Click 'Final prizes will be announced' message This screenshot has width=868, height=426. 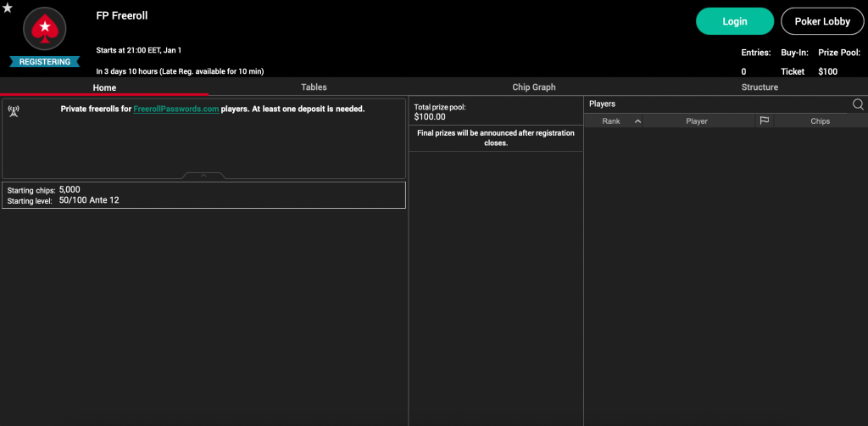pyautogui.click(x=495, y=138)
